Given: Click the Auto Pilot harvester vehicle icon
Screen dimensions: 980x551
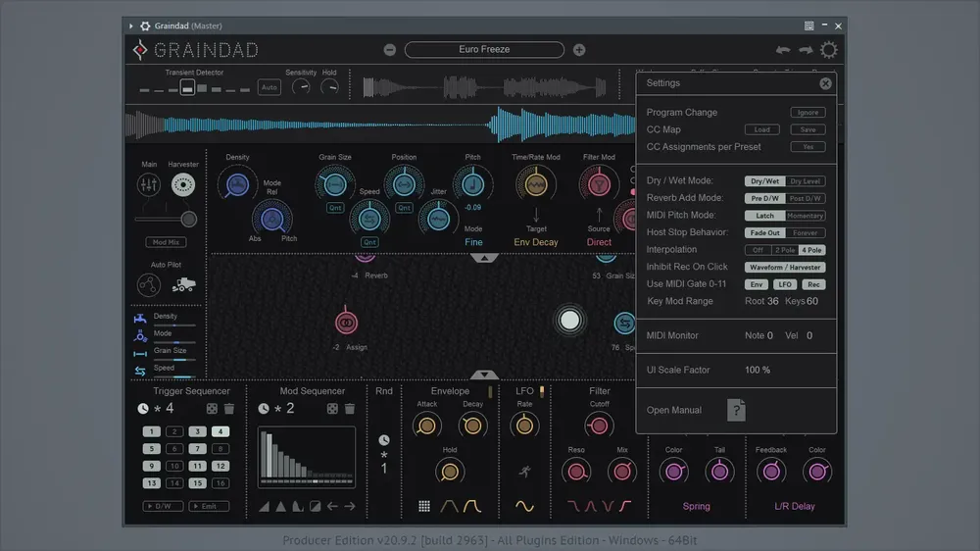Looking at the screenshot, I should tap(184, 284).
